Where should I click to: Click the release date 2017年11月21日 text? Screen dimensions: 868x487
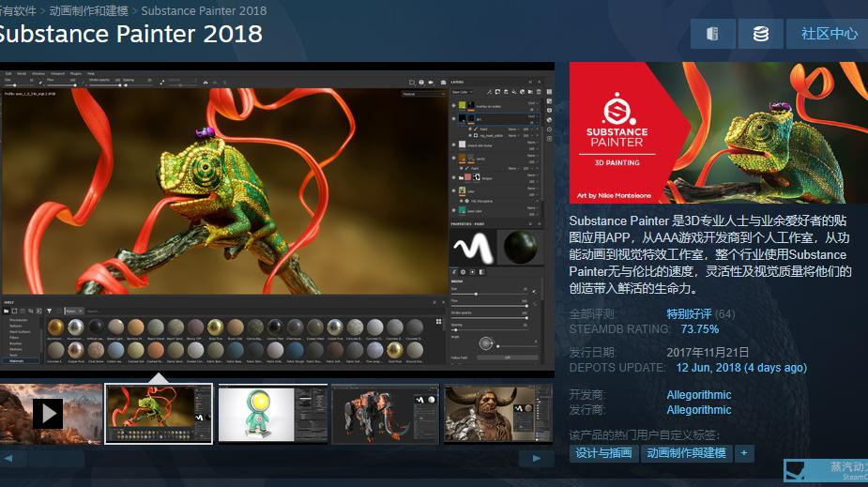[x=708, y=353]
